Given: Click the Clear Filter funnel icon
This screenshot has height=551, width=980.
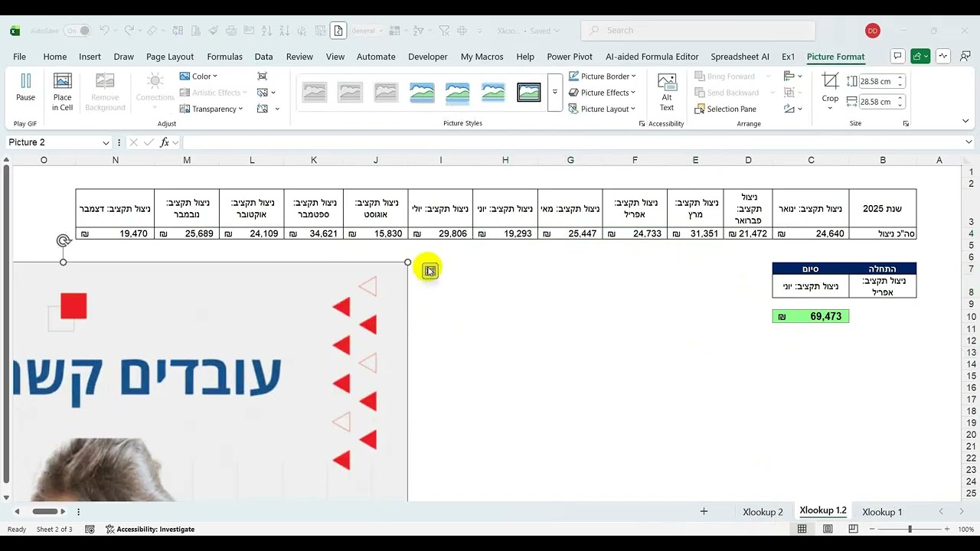Looking at the screenshot, I should click(x=443, y=31).
